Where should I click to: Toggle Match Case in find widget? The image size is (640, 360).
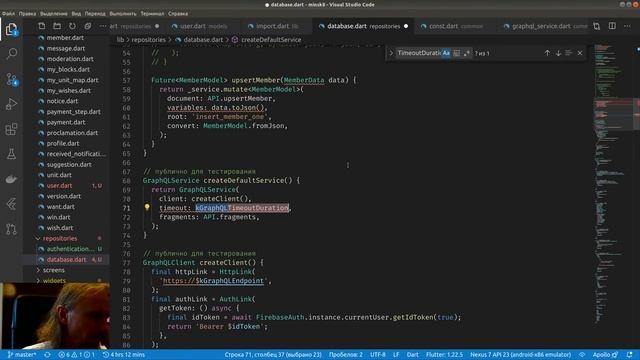tap(446, 53)
